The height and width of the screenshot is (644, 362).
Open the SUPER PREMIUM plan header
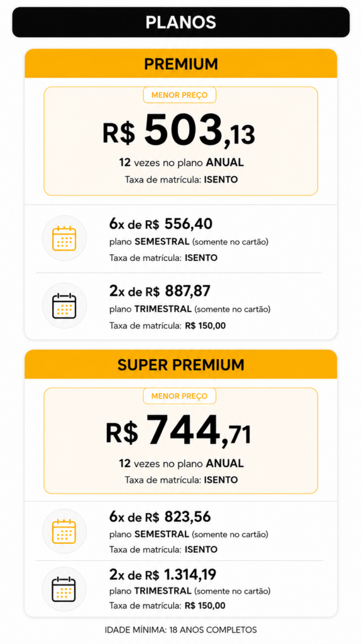181,364
